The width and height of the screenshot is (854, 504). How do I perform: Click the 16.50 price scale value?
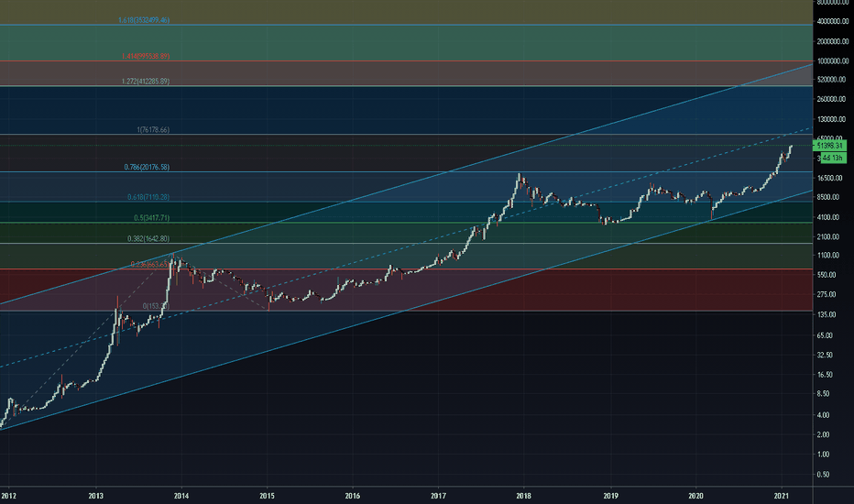[x=825, y=375]
